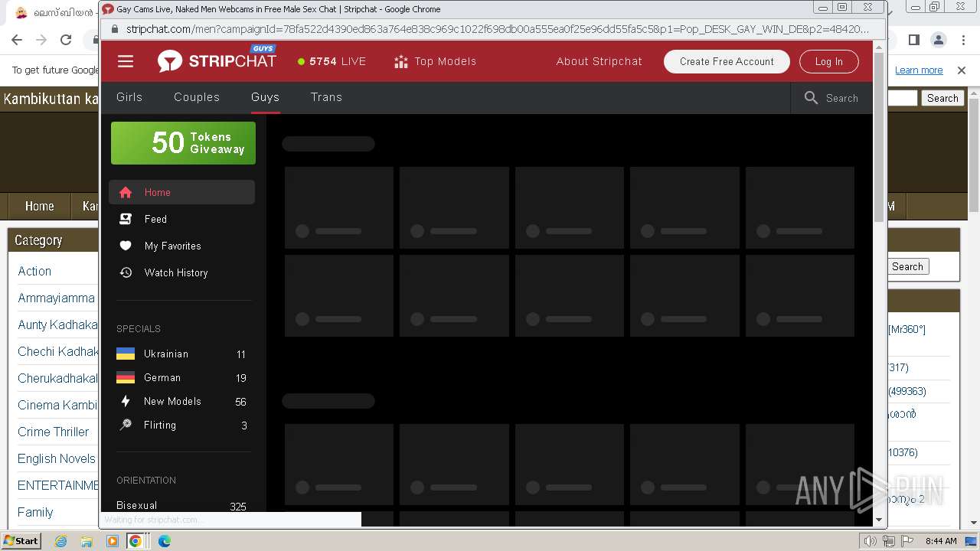This screenshot has height=551, width=980.
Task: Click the popup address bar URL
Action: pyautogui.click(x=498, y=29)
